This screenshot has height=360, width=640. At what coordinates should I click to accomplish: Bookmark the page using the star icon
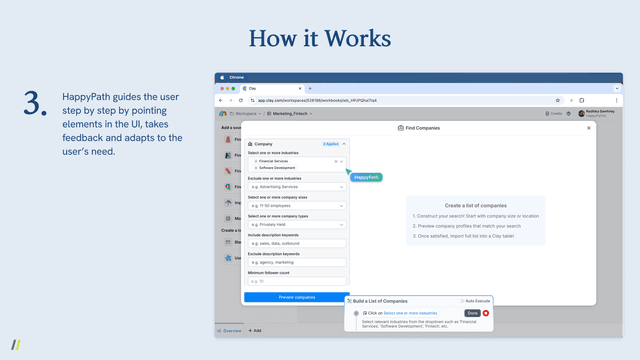pyautogui.click(x=558, y=100)
